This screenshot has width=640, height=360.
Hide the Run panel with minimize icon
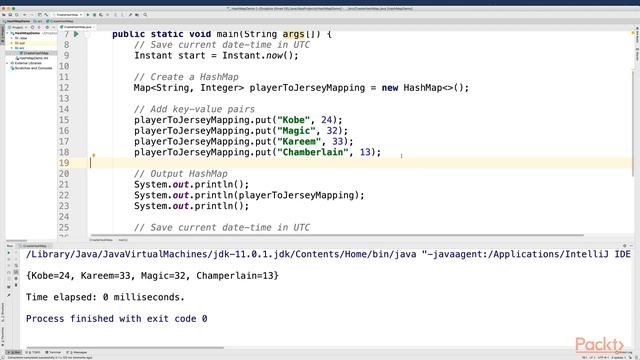point(631,246)
